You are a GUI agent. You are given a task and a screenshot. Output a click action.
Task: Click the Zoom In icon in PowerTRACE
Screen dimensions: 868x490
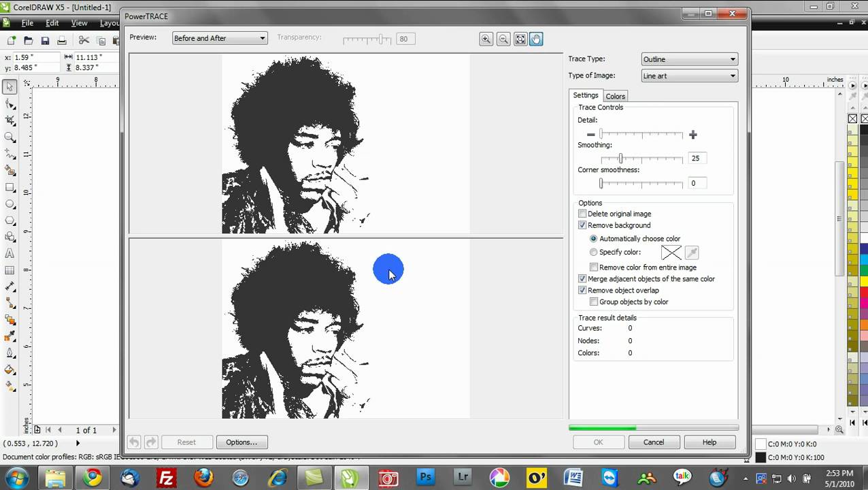pos(486,39)
